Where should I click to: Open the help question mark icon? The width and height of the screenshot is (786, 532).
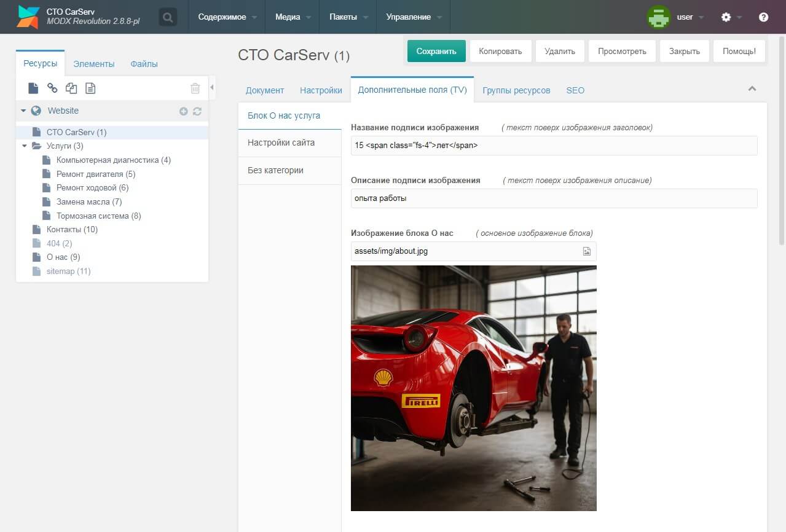[763, 17]
